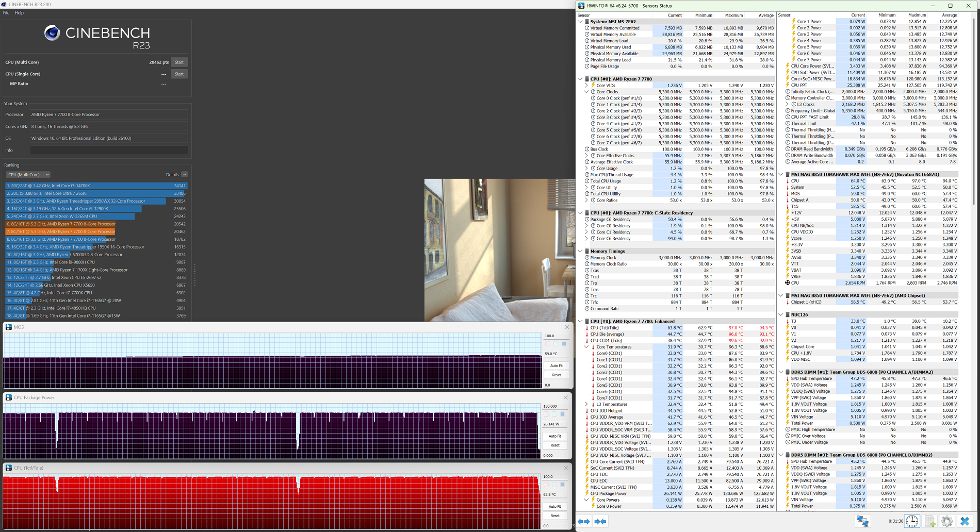Select the highlighted ranking row with 20462 score
The height and width of the screenshot is (532, 980).
(x=96, y=231)
